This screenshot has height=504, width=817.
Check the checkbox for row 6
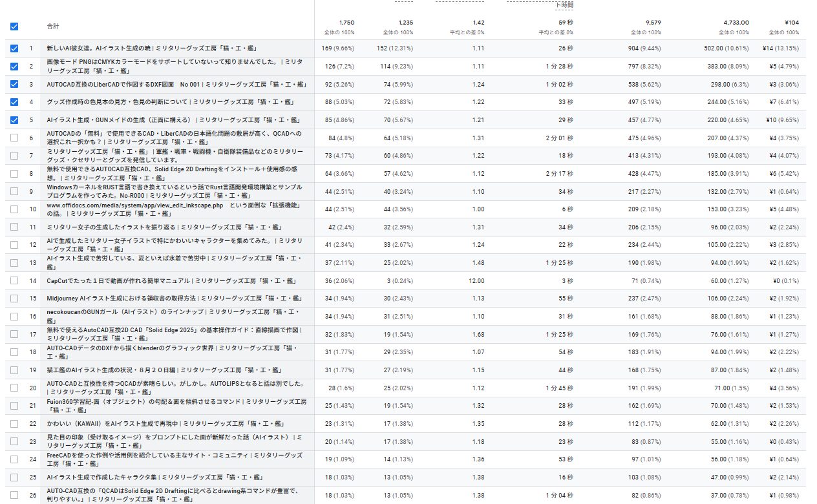pos(14,138)
